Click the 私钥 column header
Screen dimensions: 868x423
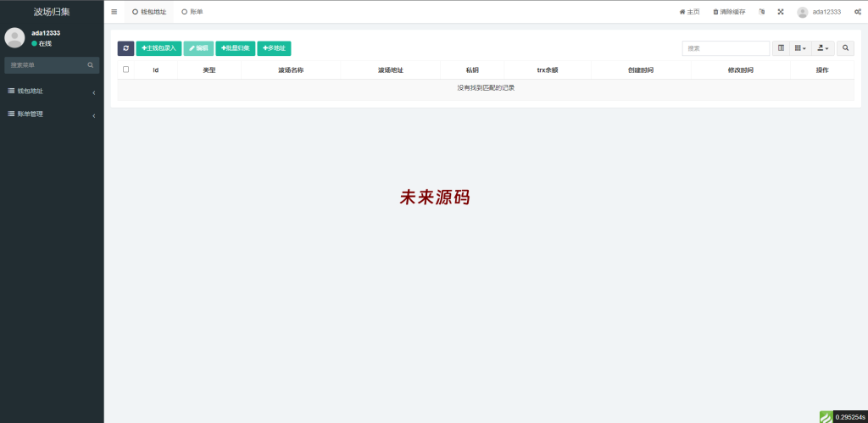tap(472, 70)
